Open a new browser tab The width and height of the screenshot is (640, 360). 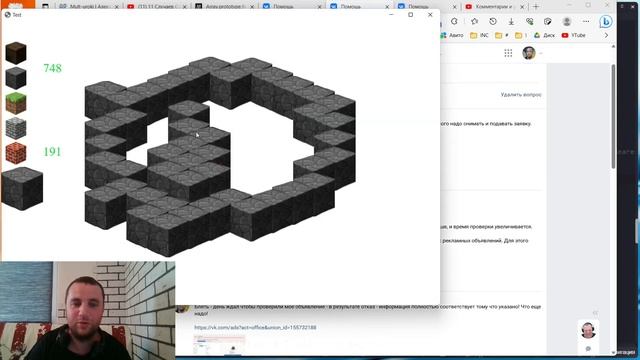pyautogui.click(x=536, y=7)
